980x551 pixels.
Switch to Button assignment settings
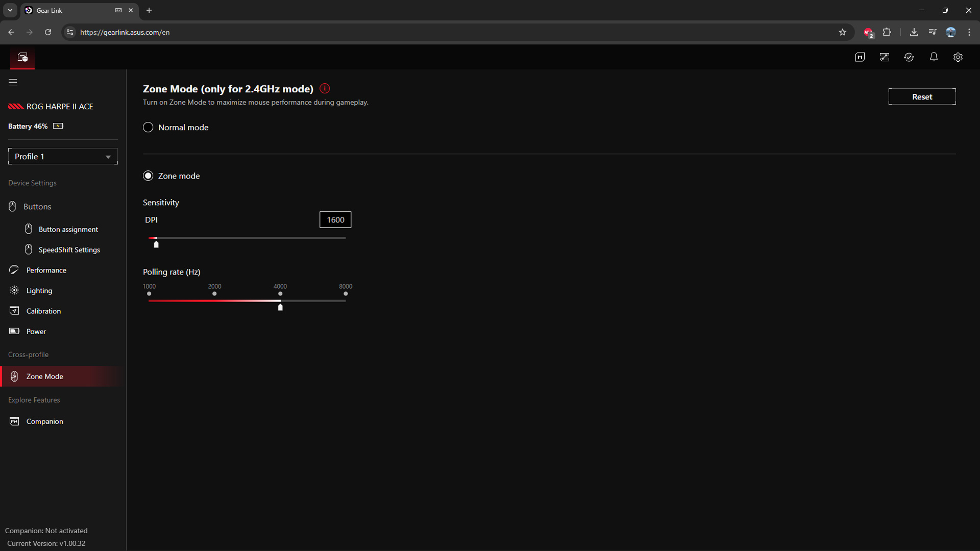tap(67, 229)
